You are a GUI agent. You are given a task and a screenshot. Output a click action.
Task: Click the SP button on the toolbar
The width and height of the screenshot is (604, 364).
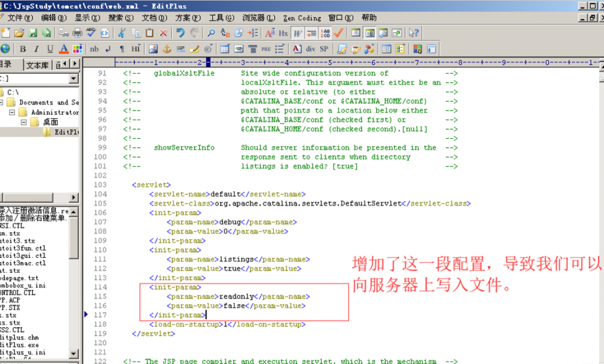(x=323, y=48)
